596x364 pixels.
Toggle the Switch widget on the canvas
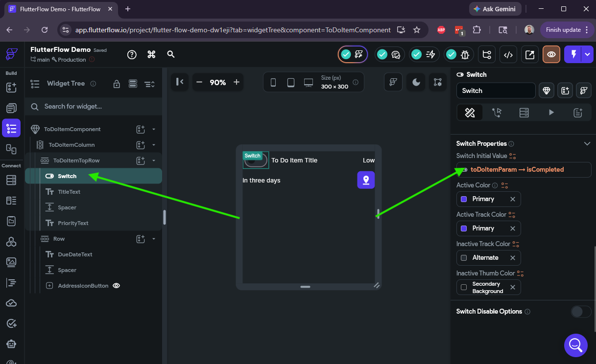[x=256, y=160]
